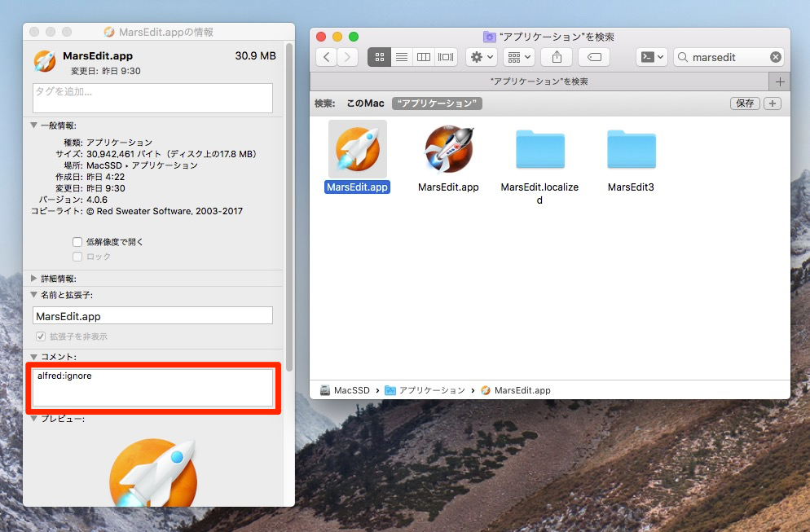
Task: Select the このMac search scope
Action: (x=365, y=103)
